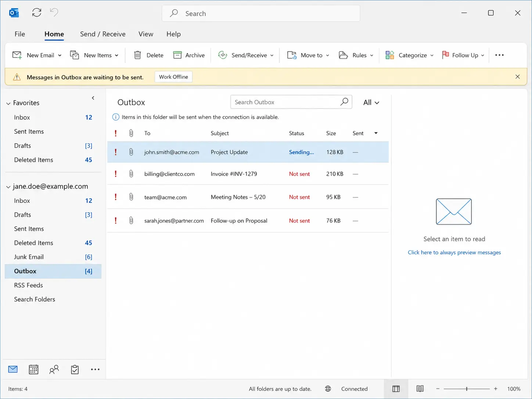This screenshot has height=399, width=532.
Task: Zoom in using plus button
Action: [496, 389]
